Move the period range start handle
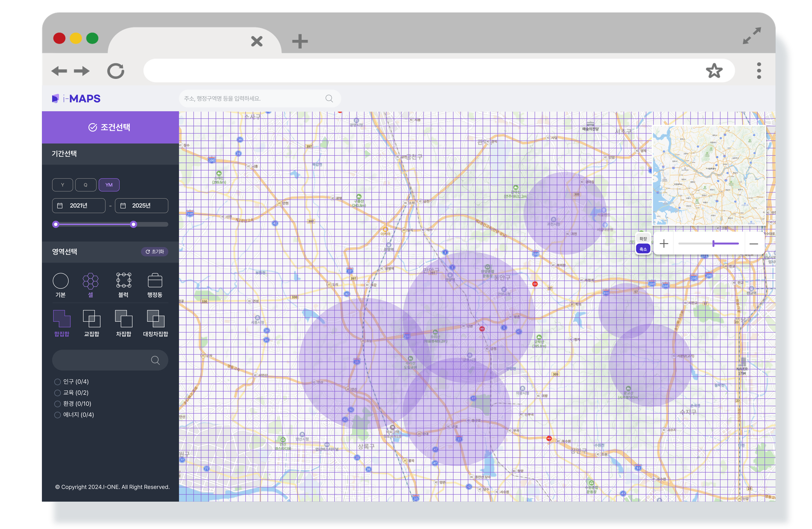 [56, 224]
